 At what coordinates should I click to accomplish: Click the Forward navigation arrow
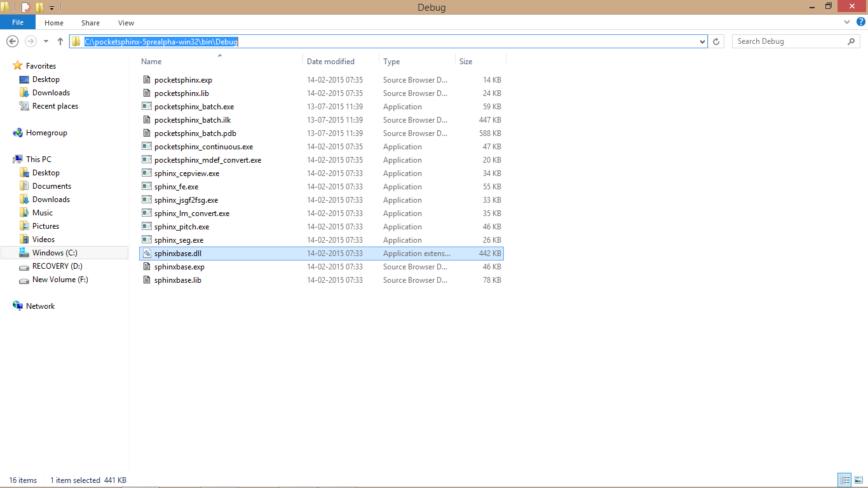pyautogui.click(x=30, y=41)
